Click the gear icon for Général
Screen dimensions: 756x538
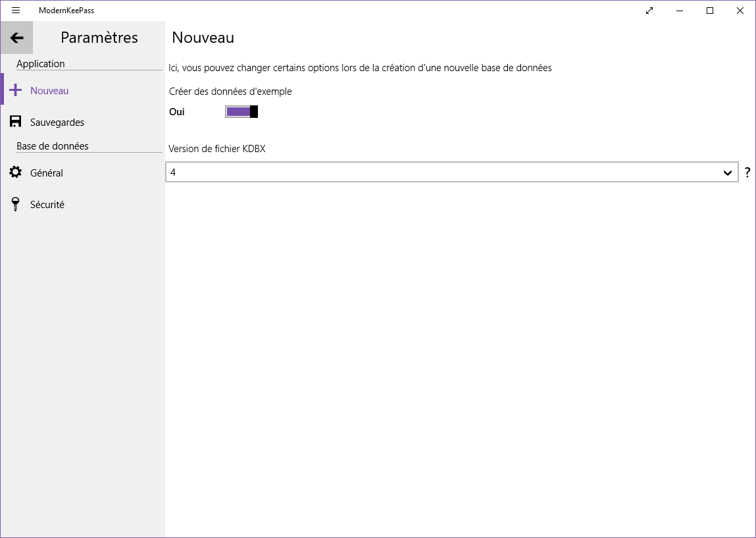(x=16, y=173)
